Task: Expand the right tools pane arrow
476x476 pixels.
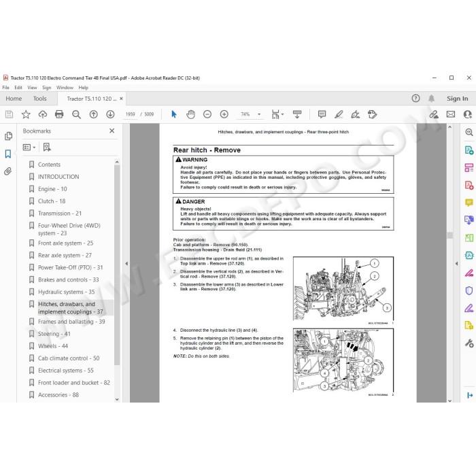Action: click(x=456, y=264)
